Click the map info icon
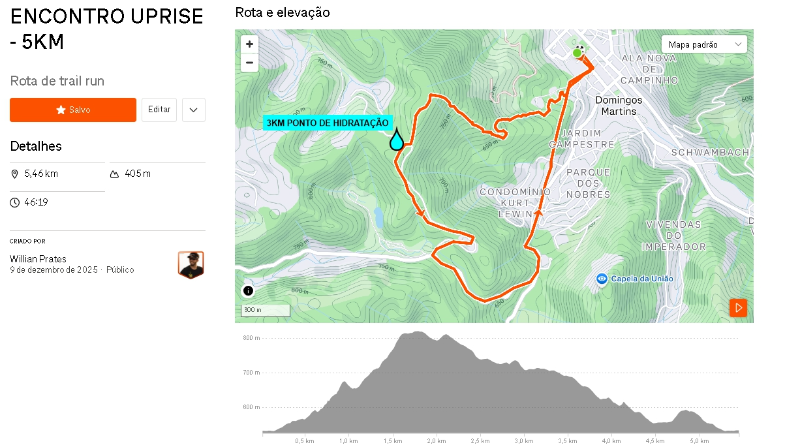800x447 pixels. (248, 292)
